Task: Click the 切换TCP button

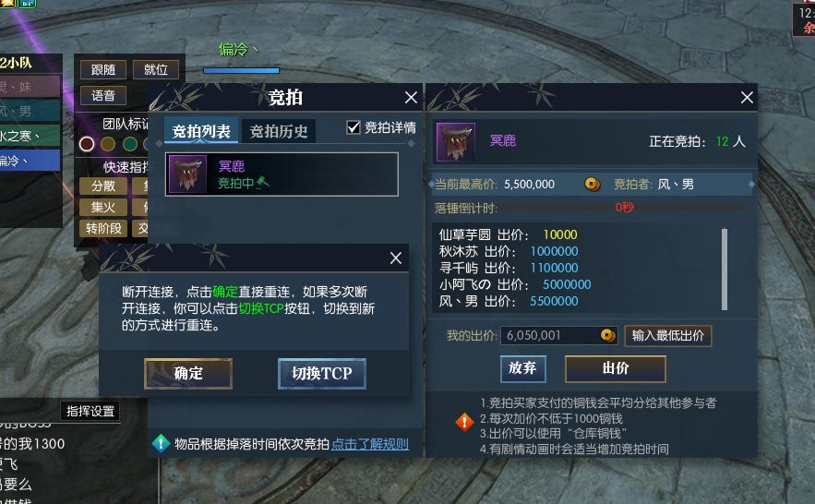Action: click(x=322, y=373)
